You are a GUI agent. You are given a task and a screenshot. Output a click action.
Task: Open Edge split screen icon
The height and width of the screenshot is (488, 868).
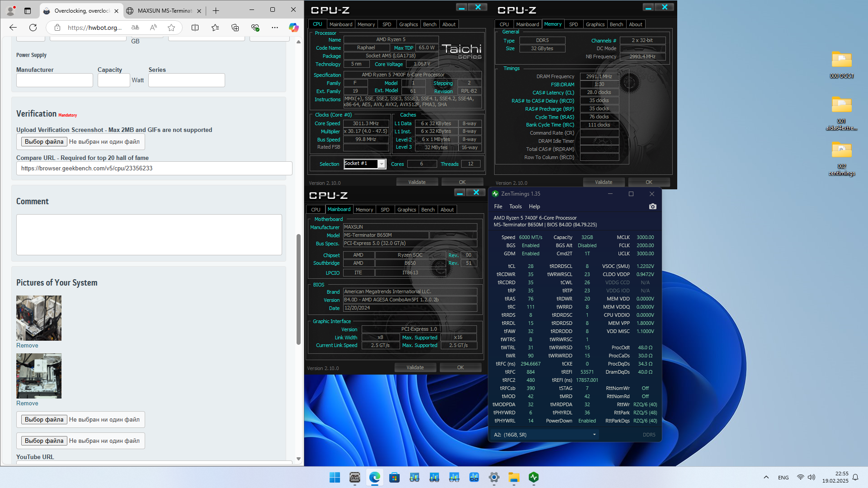195,28
